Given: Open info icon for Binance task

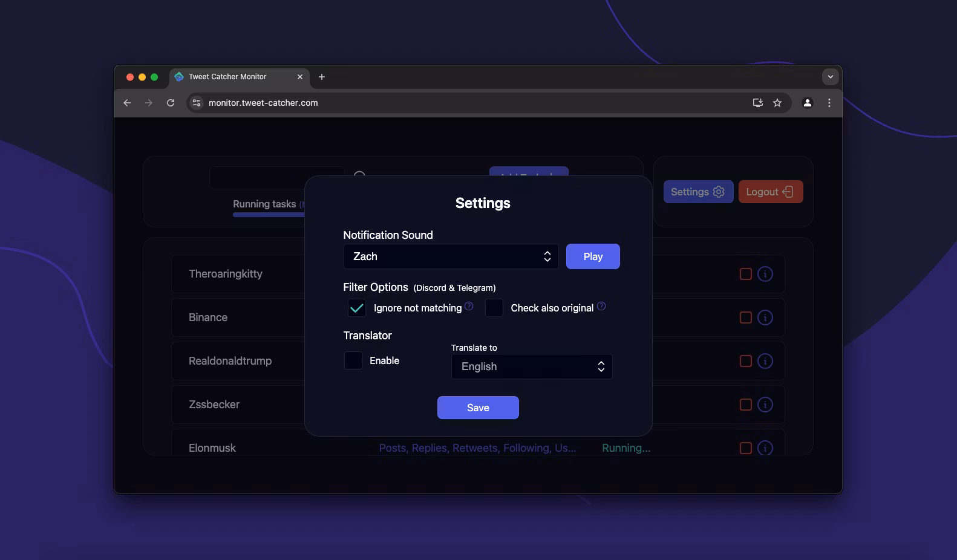Looking at the screenshot, I should pos(765,317).
